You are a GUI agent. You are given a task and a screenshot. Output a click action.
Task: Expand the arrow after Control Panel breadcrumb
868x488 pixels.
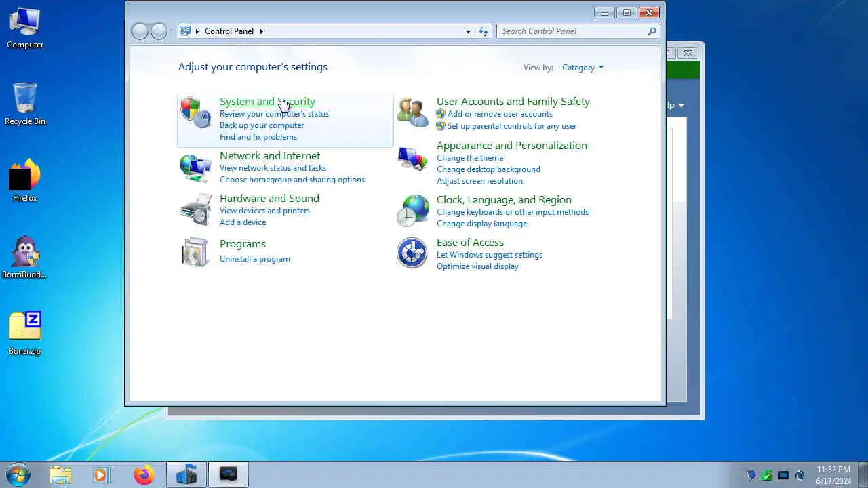tap(261, 31)
